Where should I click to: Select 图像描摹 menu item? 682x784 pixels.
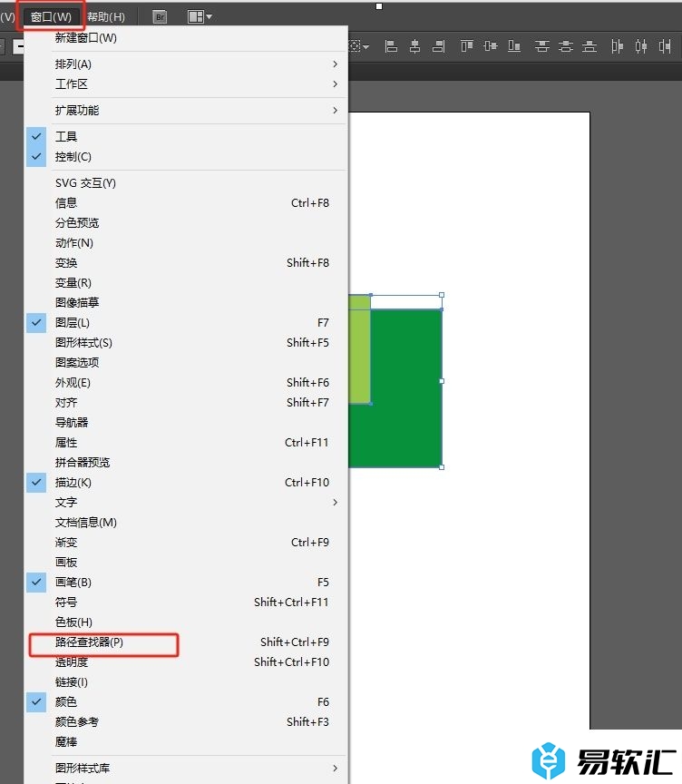(186, 302)
